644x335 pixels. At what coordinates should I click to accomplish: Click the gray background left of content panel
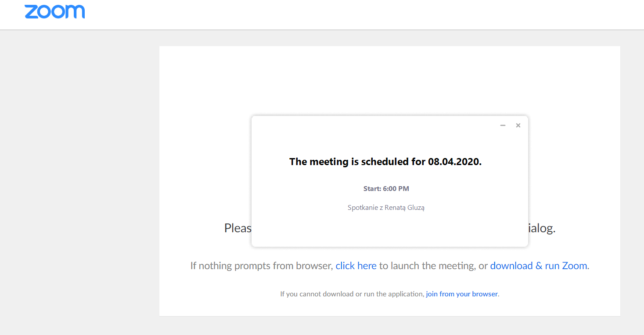pos(79,176)
